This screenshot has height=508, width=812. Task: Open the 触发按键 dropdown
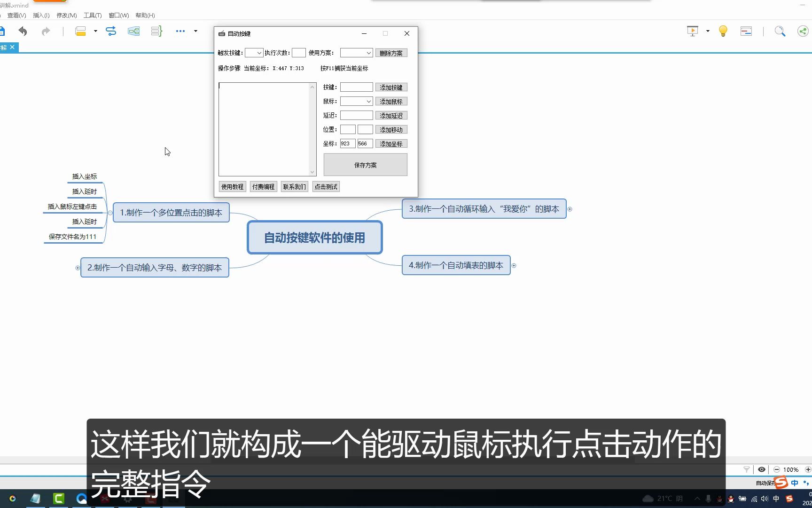pos(254,53)
